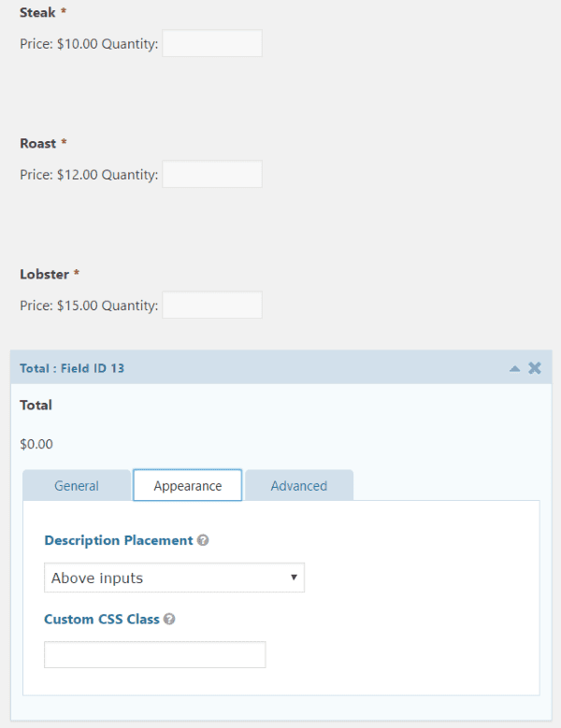This screenshot has width=561, height=728.
Task: Collapse the Total field settings arrow
Action: tap(514, 368)
